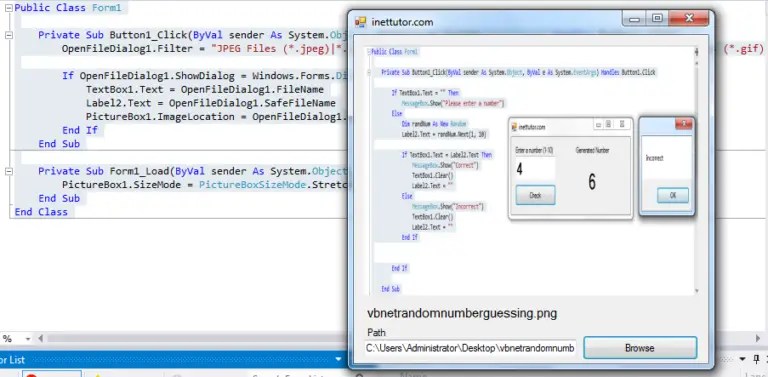Click 'TextBox1.Text = OpenFileDialog1.FileName' code line
768x377 pixels.
click(205, 90)
